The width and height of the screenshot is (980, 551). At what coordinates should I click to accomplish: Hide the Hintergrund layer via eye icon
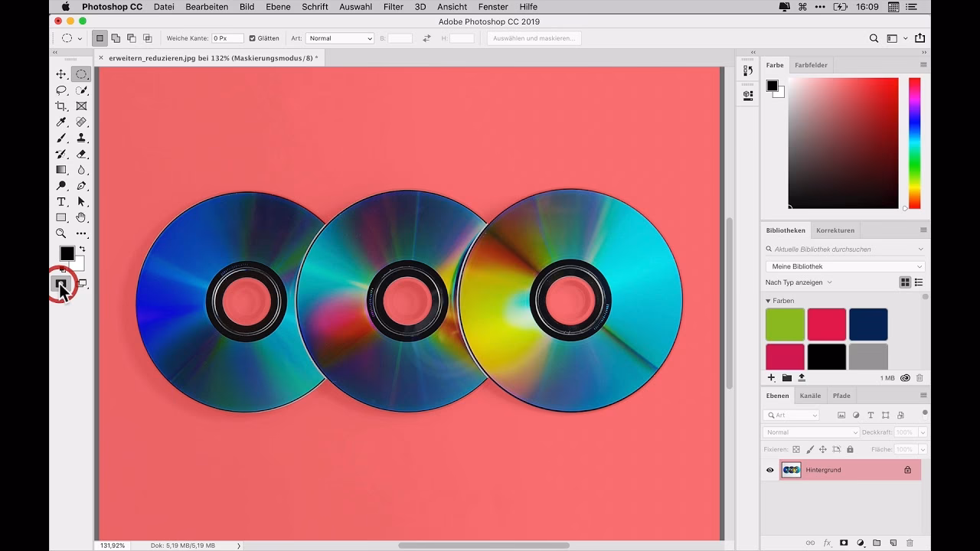[x=770, y=470]
